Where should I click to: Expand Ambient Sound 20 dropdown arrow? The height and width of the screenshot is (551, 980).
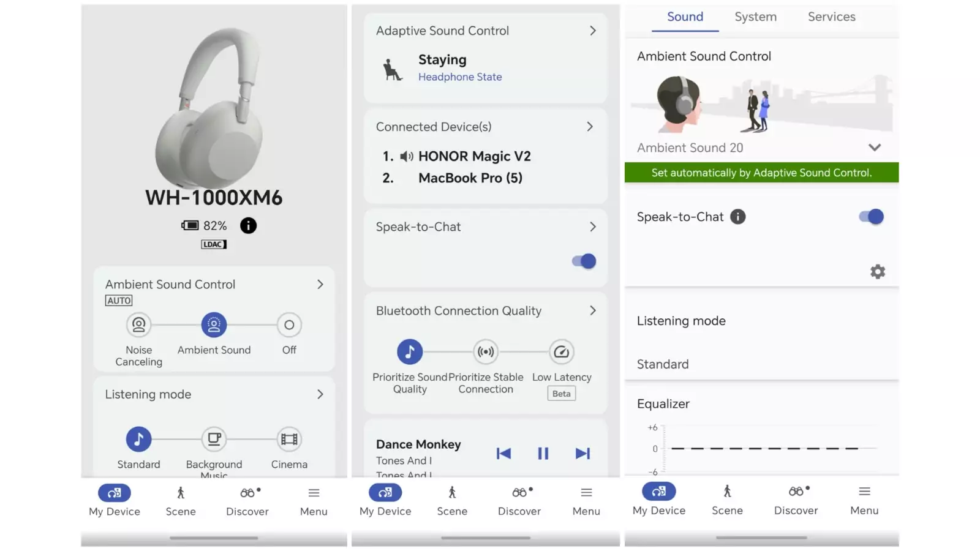[x=875, y=148]
